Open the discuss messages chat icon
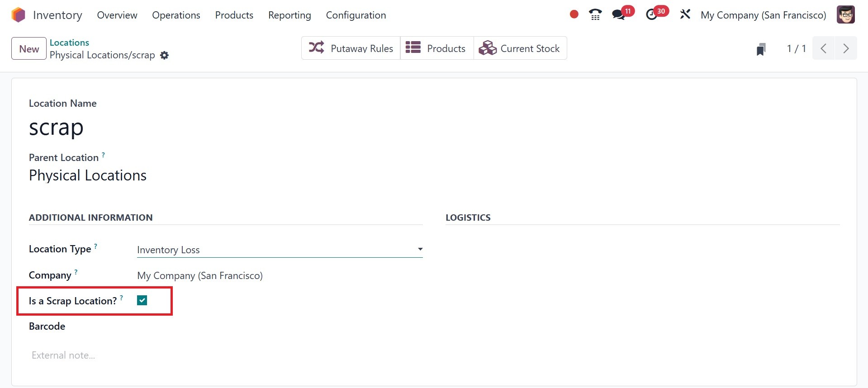 click(618, 15)
